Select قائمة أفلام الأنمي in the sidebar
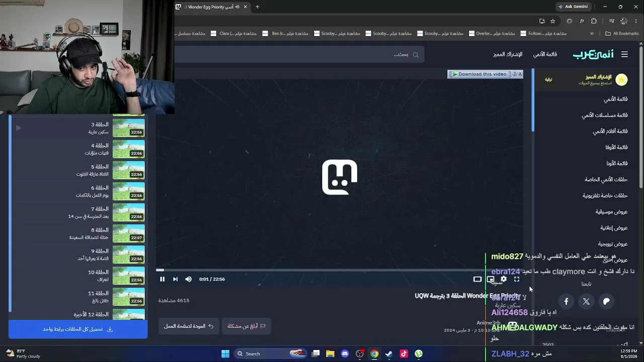 tap(610, 131)
